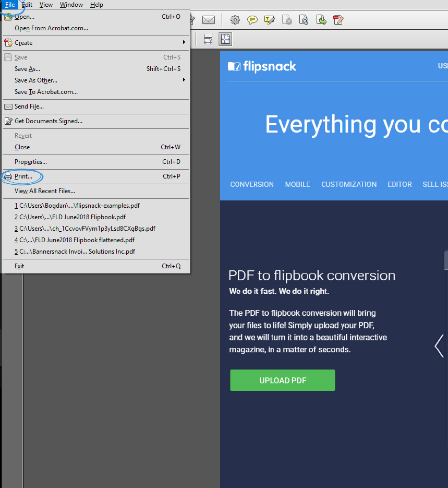The image size is (448, 488).
Task: Click the EDITOR tab in document
Action: click(399, 185)
